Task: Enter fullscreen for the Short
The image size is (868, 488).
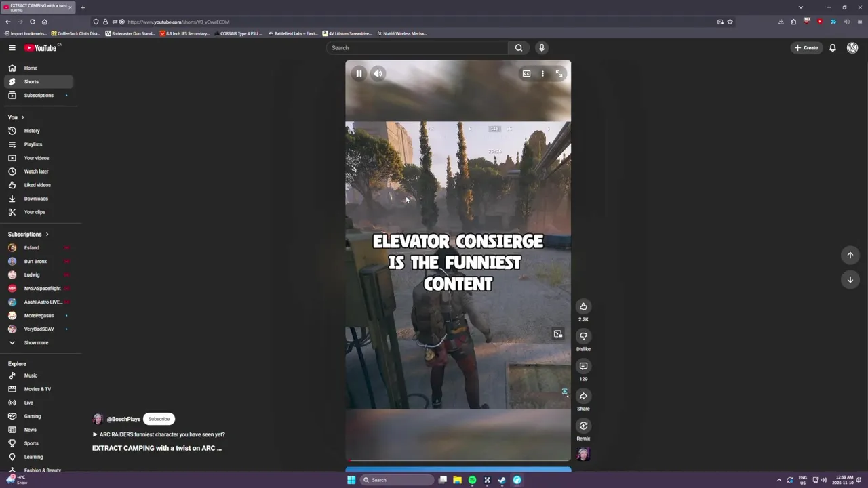Action: 559,73
